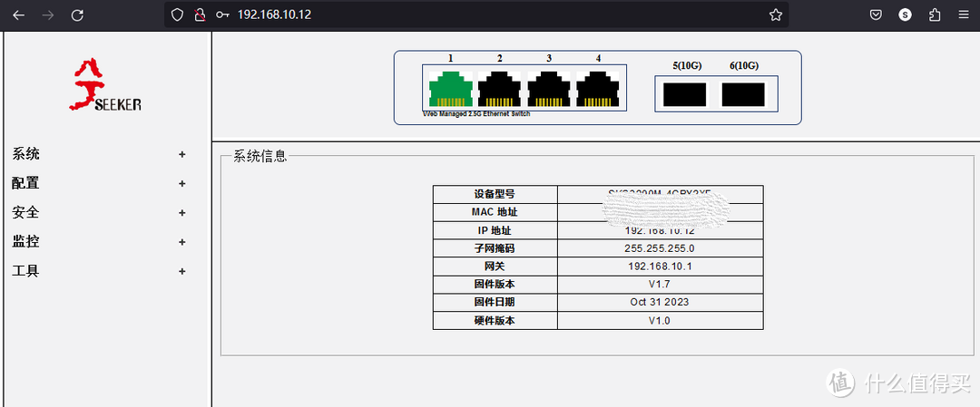The image size is (980, 407).
Task: Click the 网关 row label
Action: tap(495, 266)
